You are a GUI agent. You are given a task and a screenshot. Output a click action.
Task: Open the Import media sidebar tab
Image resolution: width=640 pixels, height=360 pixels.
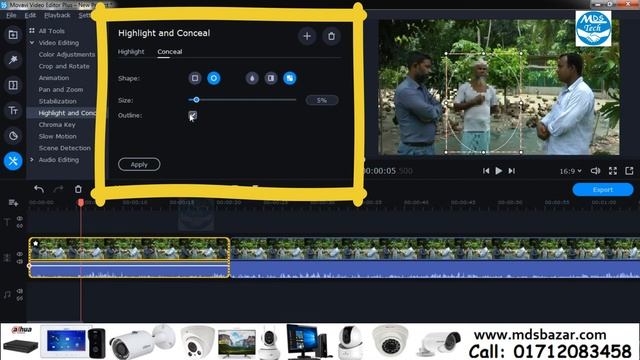13,35
